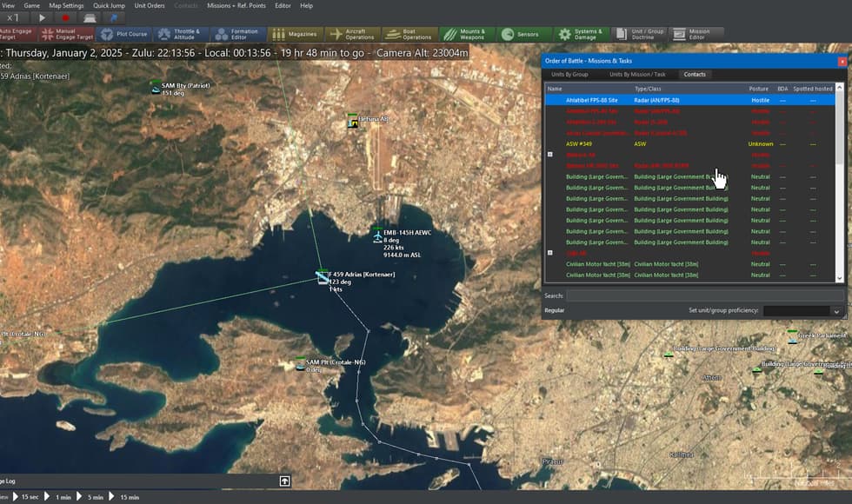The width and height of the screenshot is (852, 504).
Task: Open the Formation Editor
Action: pos(241,34)
